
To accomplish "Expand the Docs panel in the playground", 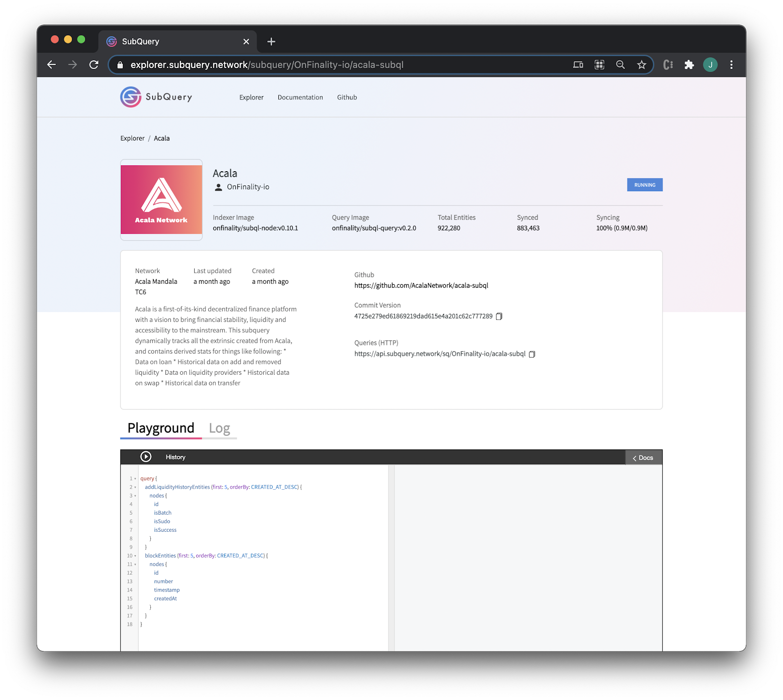I will tap(643, 457).
